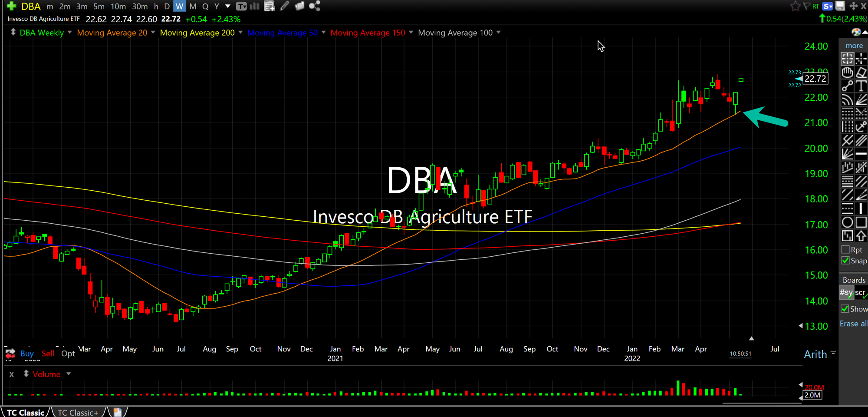The width and height of the screenshot is (868, 417).
Task: Click the #sy boards button
Action: tap(846, 292)
